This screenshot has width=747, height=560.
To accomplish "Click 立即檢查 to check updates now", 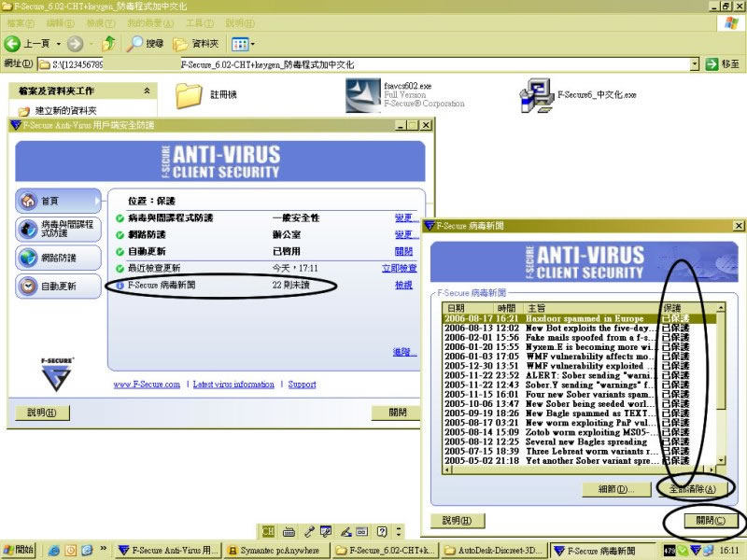I will (x=400, y=268).
